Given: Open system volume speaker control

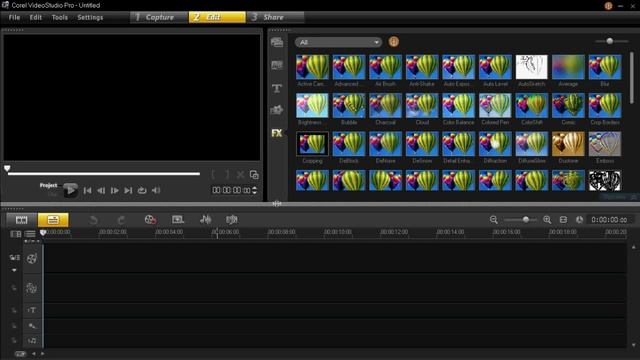Looking at the screenshot, I should tap(156, 190).
